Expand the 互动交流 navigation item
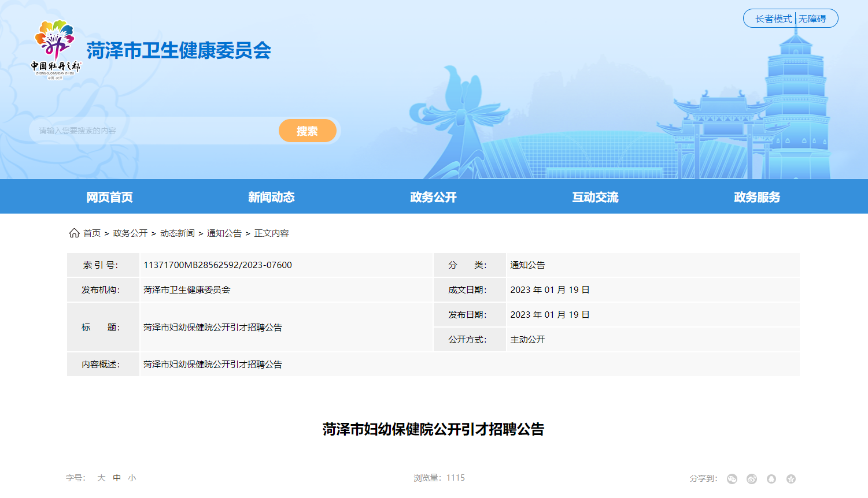The height and width of the screenshot is (498, 868). [595, 197]
